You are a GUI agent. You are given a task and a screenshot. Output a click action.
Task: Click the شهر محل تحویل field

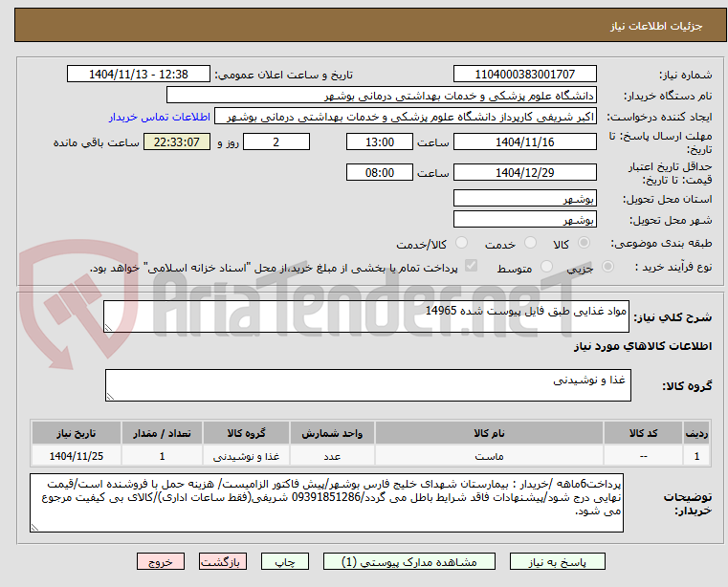coord(524,220)
